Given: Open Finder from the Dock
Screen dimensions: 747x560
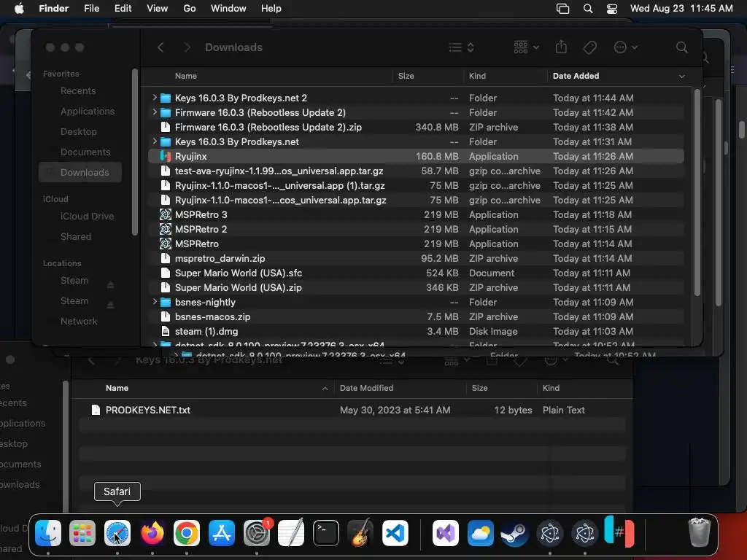Looking at the screenshot, I should 48,533.
